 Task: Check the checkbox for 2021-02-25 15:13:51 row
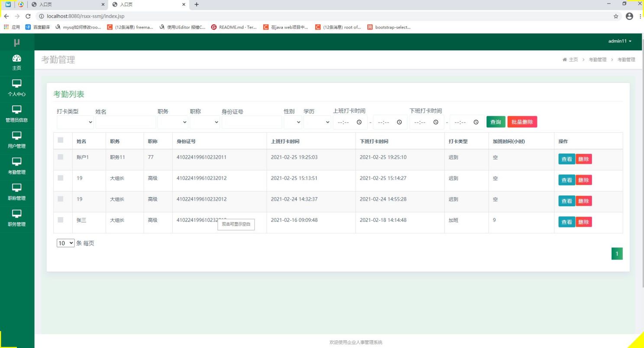60,178
